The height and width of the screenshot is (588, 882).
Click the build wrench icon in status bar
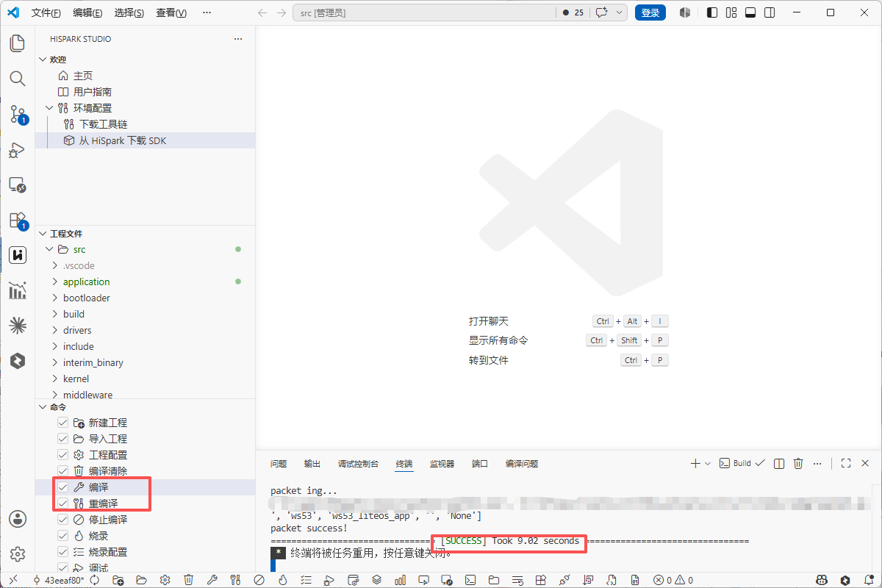(x=212, y=580)
